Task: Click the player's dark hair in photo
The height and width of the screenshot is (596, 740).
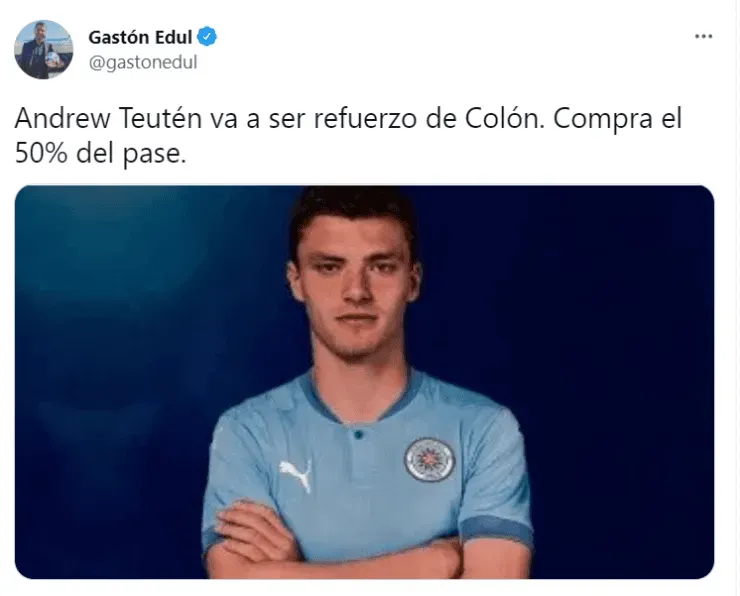Action: tap(353, 218)
